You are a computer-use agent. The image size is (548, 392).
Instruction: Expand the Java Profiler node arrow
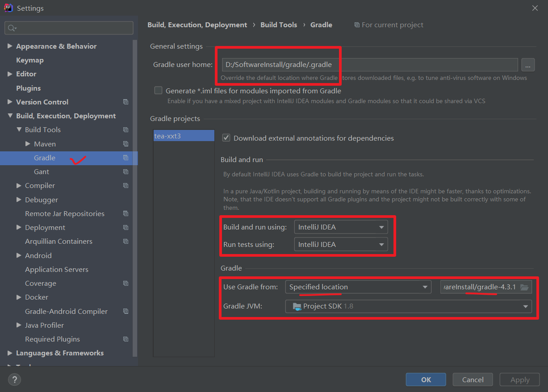pyautogui.click(x=19, y=325)
